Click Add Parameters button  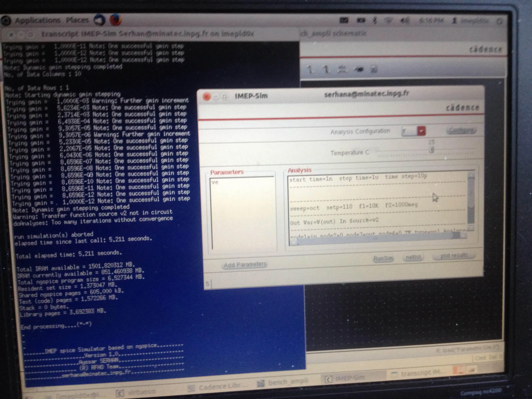[x=245, y=265]
